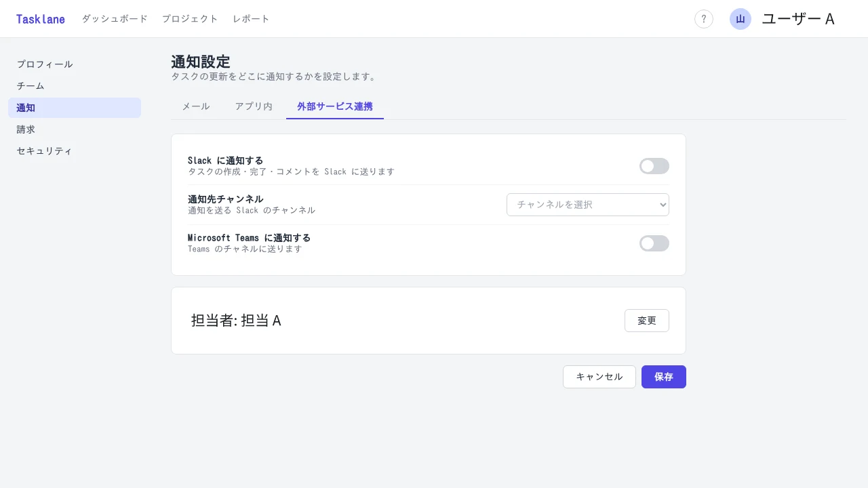Open プロジェクト in top navigation

click(190, 19)
